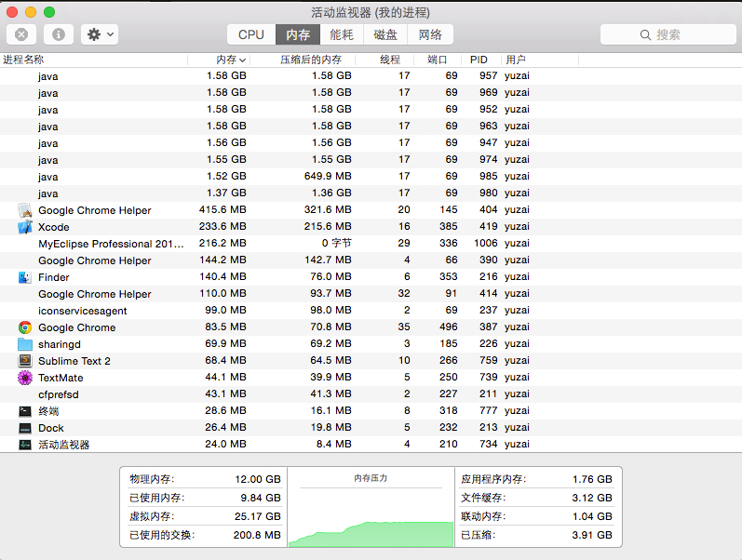Click the 已使用内存 9.84 GB value
This screenshot has height=560, width=742.
[261, 498]
